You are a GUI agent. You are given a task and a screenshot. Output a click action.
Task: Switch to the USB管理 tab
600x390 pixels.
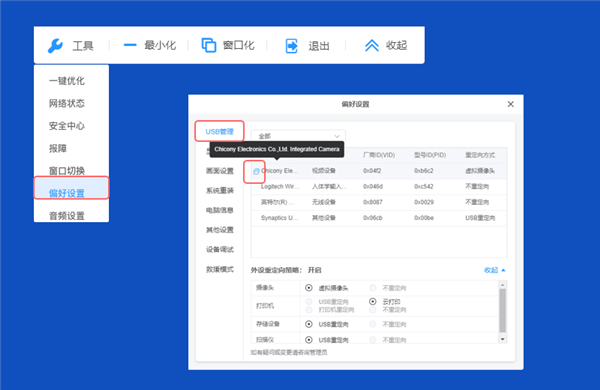[x=219, y=132]
